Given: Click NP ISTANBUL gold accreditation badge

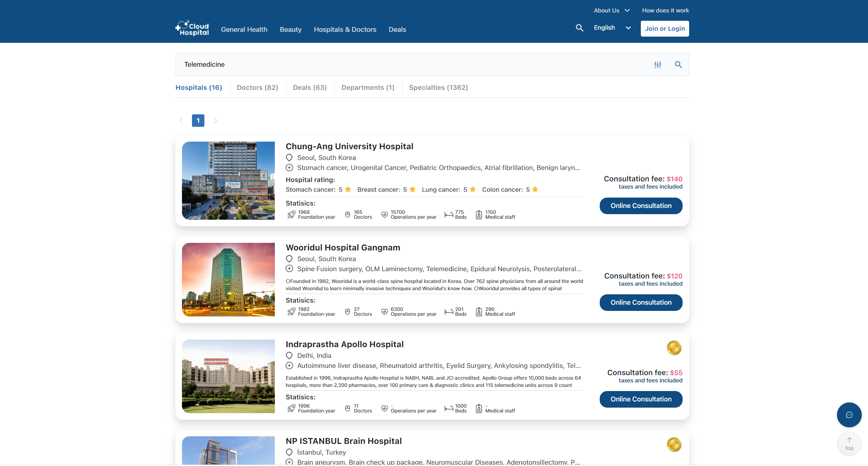Looking at the screenshot, I should pyautogui.click(x=674, y=445).
